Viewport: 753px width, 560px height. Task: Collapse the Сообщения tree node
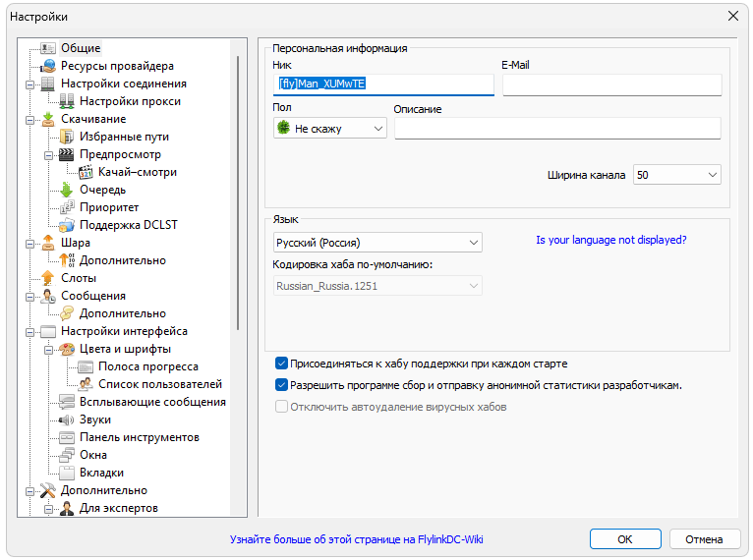tap(29, 297)
